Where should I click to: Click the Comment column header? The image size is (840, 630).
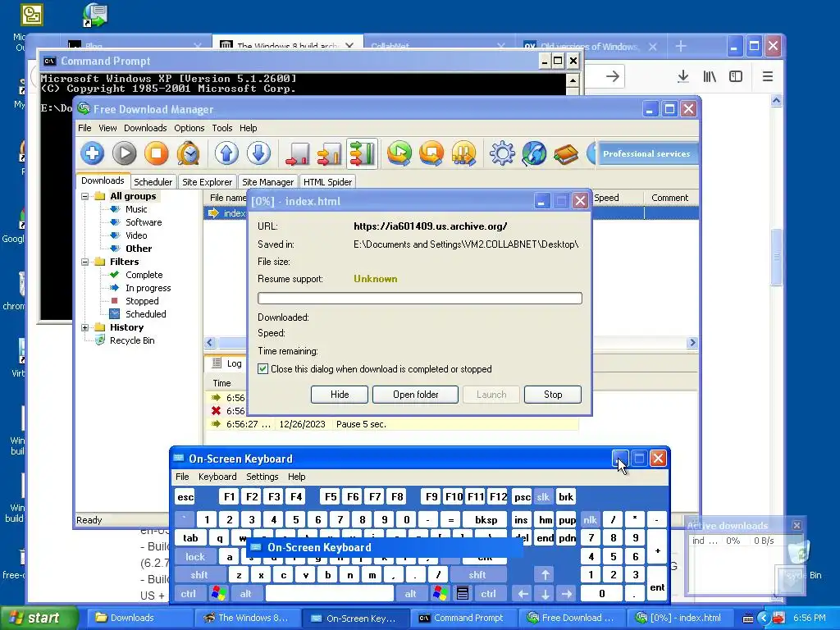(669, 198)
